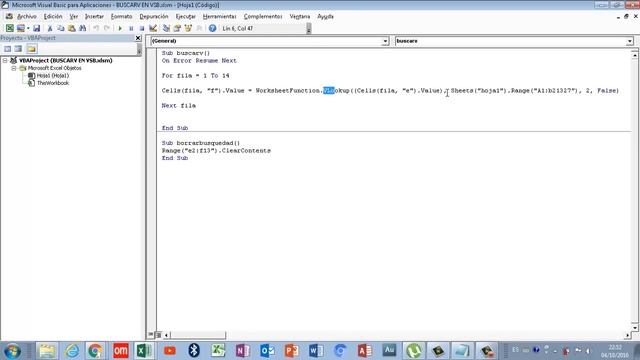Open Outlook from the taskbar

click(x=267, y=351)
